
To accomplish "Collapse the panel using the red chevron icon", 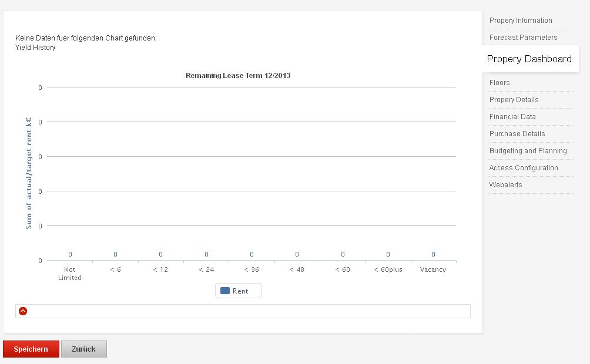I will pos(23,311).
